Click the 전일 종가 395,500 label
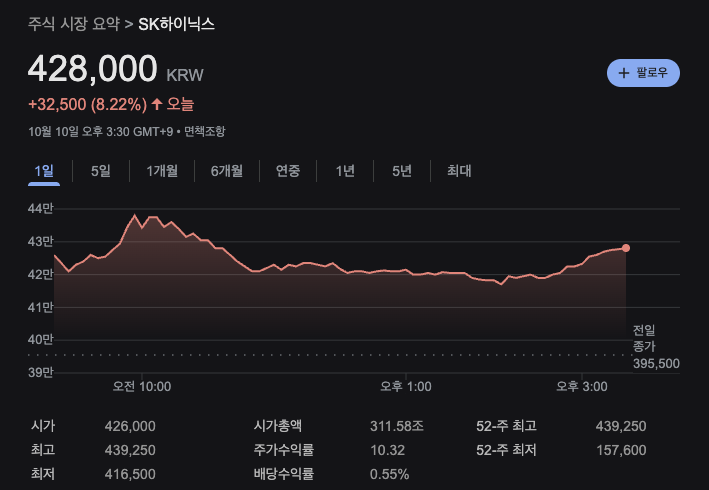The width and height of the screenshot is (709, 490). 655,347
